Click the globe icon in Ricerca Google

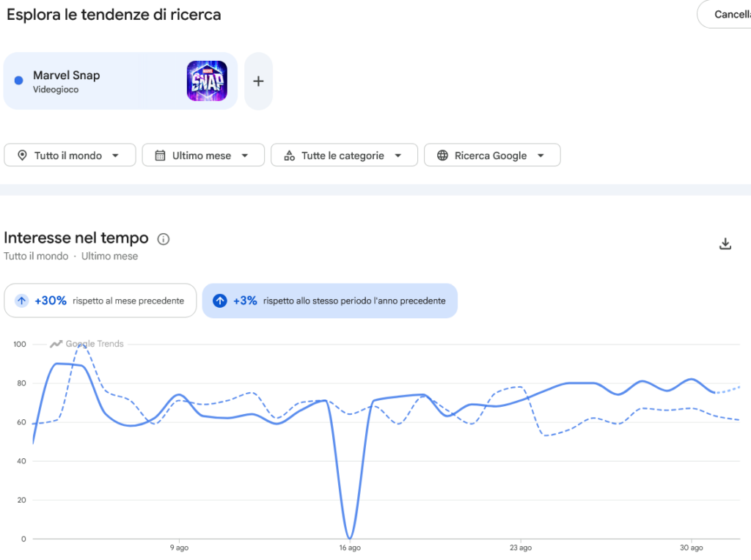coord(442,155)
